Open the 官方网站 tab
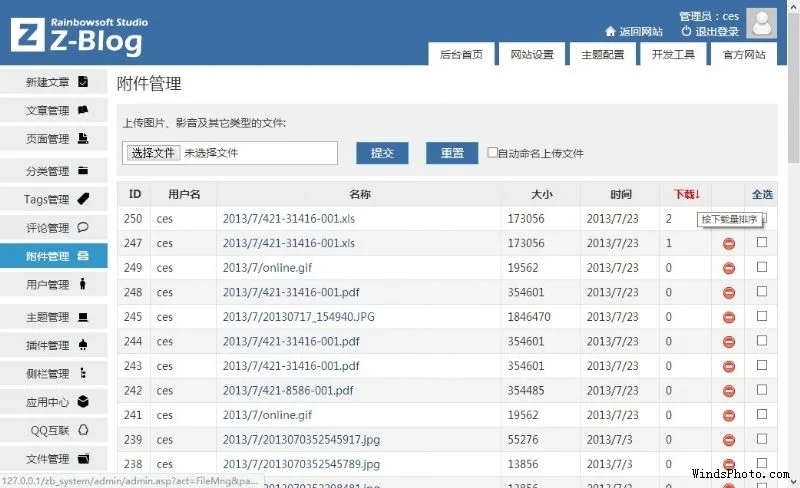The height and width of the screenshot is (488, 800). 744,54
